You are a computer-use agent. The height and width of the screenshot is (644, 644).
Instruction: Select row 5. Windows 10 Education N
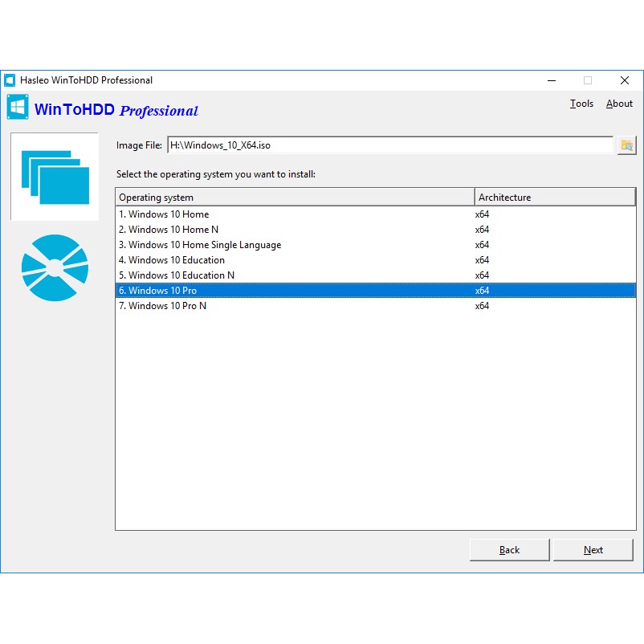375,275
